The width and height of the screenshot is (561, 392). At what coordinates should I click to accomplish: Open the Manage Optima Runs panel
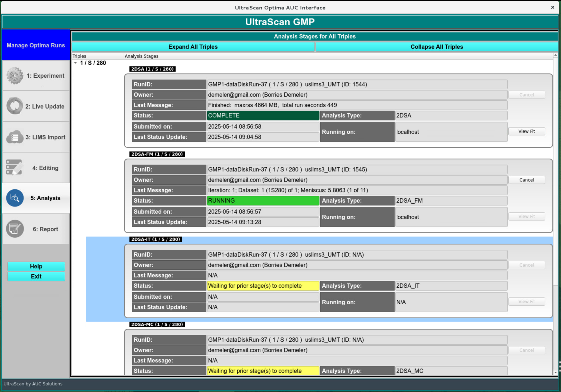pos(36,45)
